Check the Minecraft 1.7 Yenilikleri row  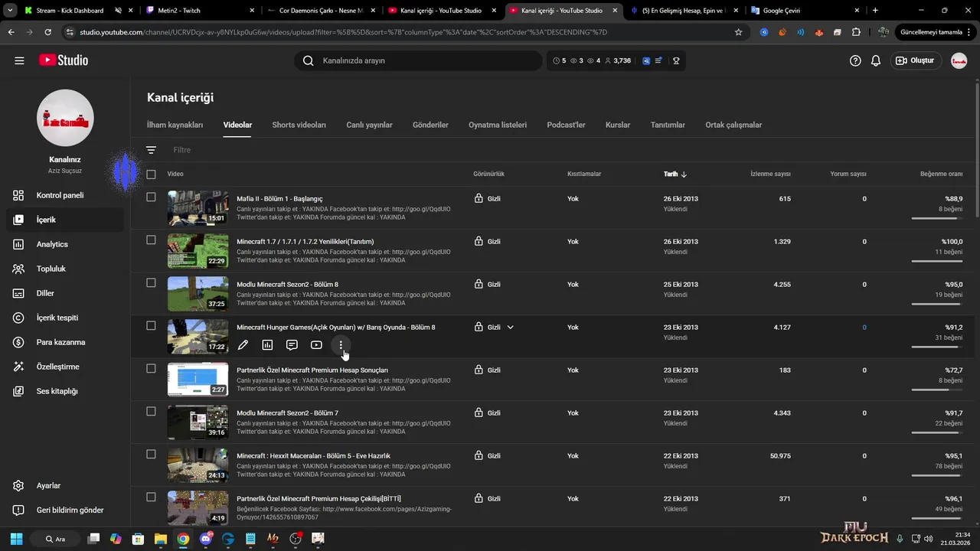coord(151,240)
